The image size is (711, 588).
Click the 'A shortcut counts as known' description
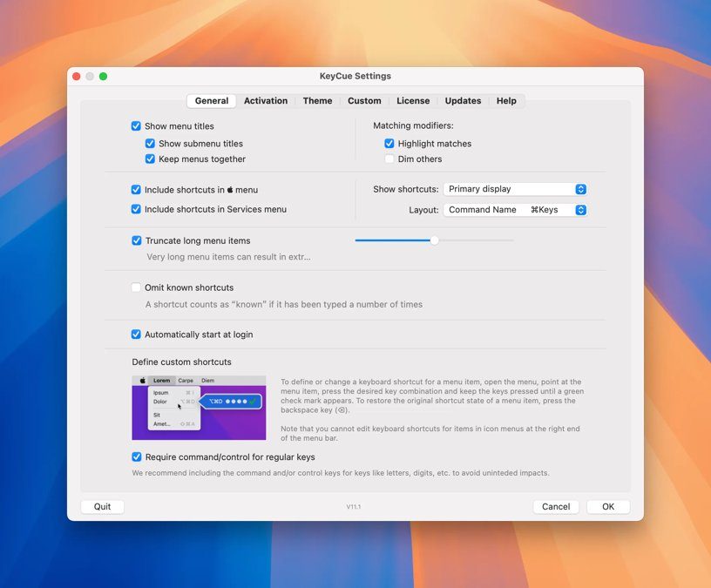click(x=284, y=304)
